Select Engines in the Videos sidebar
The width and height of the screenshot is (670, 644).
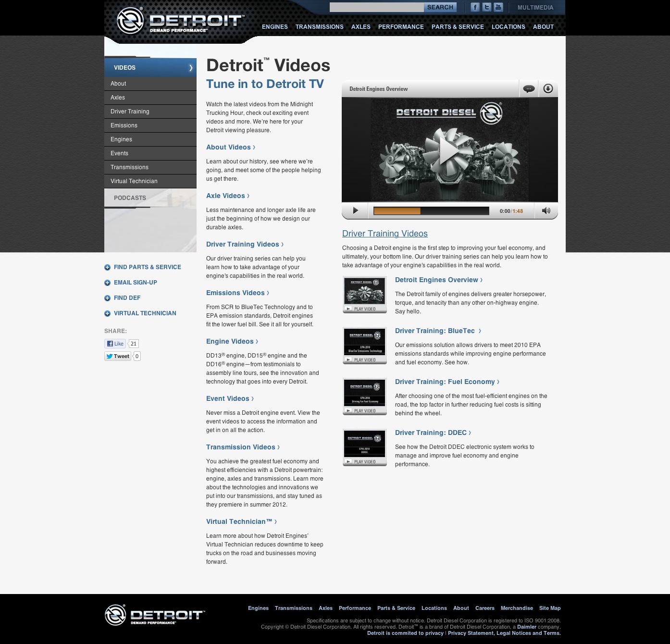click(x=150, y=139)
